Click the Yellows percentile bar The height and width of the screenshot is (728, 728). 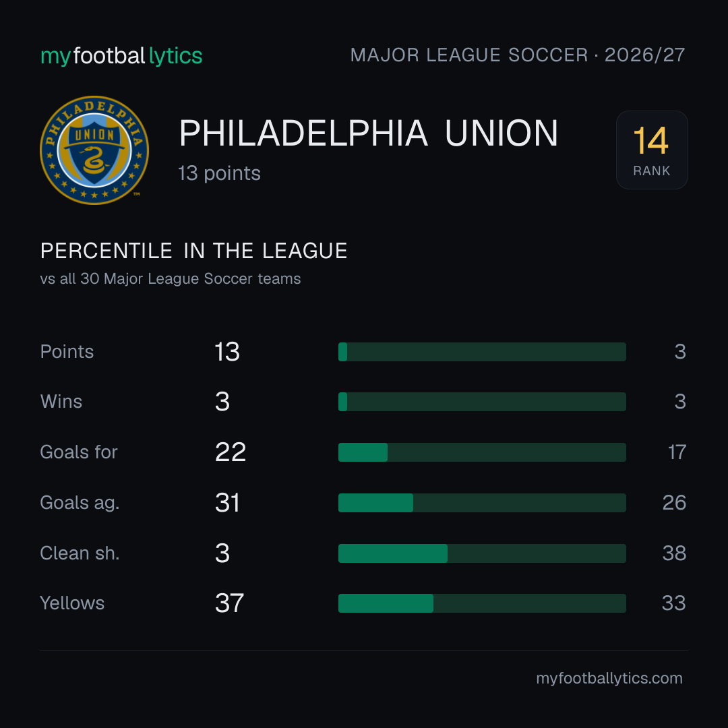coord(482,603)
